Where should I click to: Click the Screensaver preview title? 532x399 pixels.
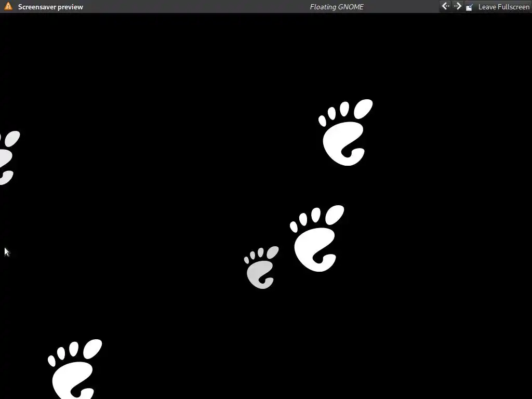50,7
